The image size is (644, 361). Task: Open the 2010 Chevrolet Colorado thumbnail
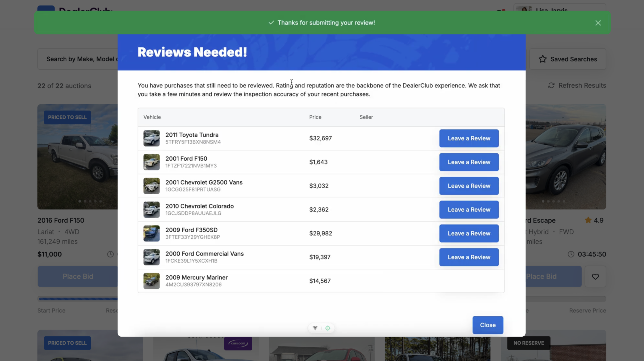pyautogui.click(x=151, y=210)
